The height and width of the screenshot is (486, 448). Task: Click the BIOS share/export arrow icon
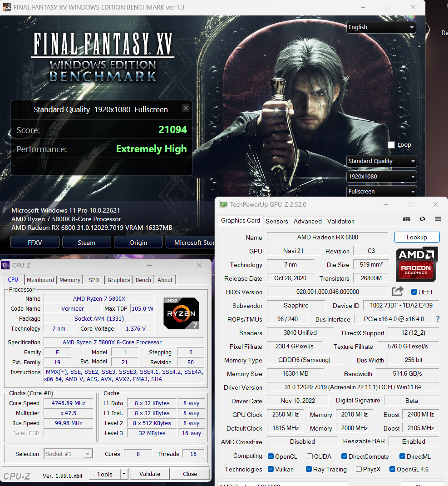click(398, 291)
